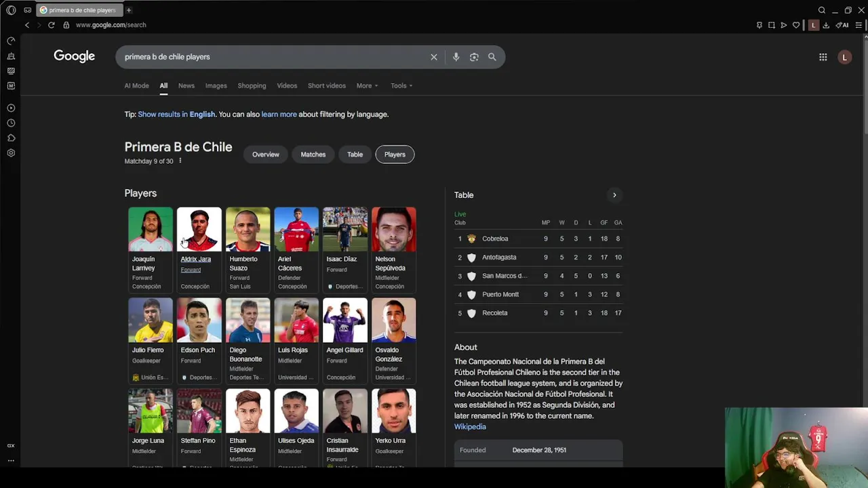
Task: Open Extensions cube icon in sidebar
Action: pyautogui.click(x=11, y=138)
